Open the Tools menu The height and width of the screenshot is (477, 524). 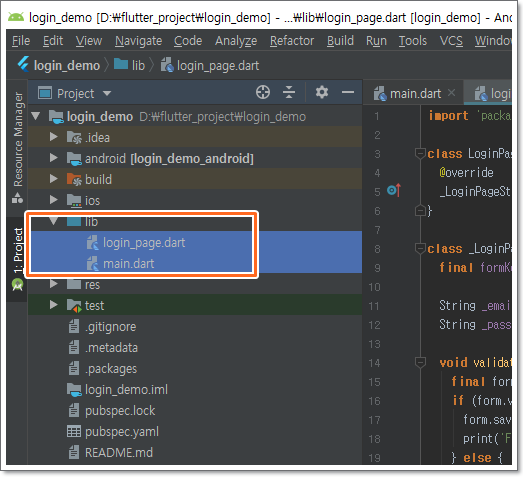pos(413,41)
